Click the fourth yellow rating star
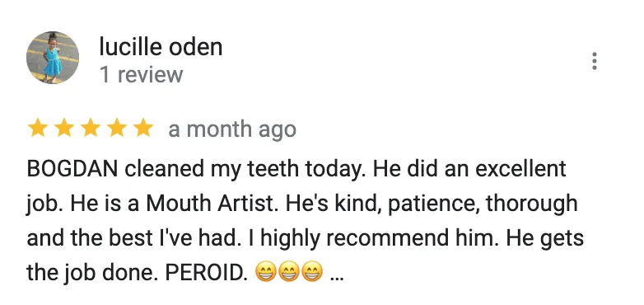This screenshot has width=644, height=305. (117, 129)
